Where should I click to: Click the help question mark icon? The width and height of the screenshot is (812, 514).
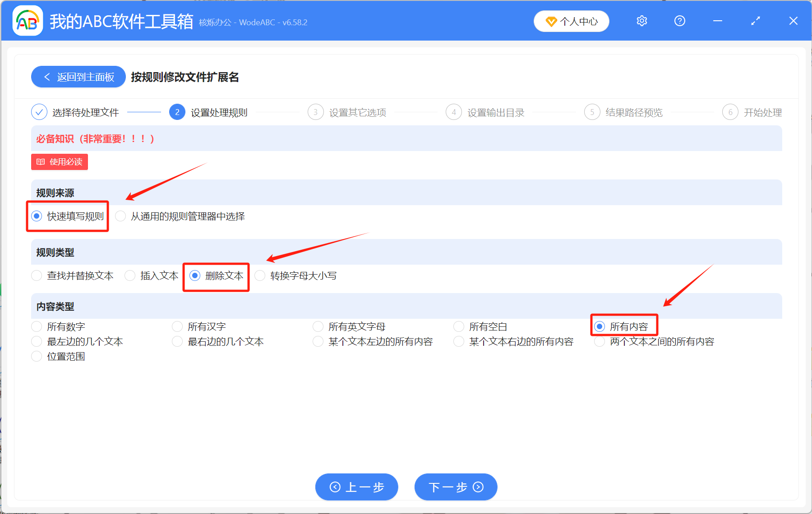(x=679, y=21)
